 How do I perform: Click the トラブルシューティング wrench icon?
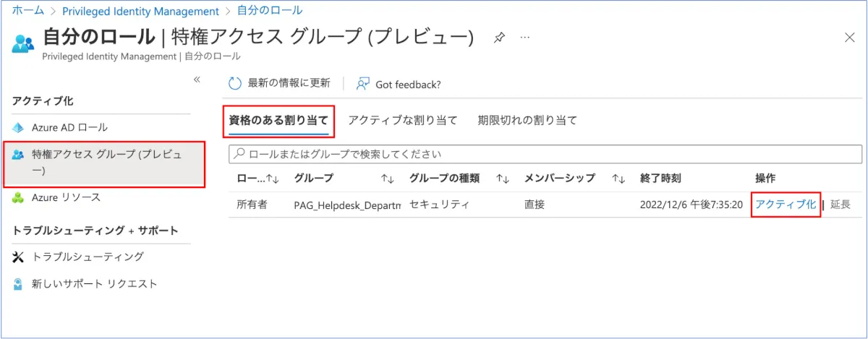[x=19, y=257]
